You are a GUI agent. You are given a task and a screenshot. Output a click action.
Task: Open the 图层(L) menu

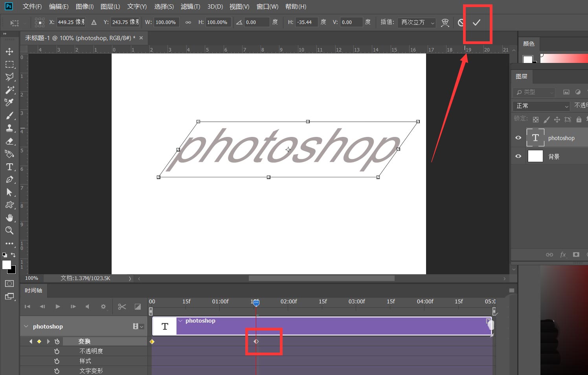(110, 7)
